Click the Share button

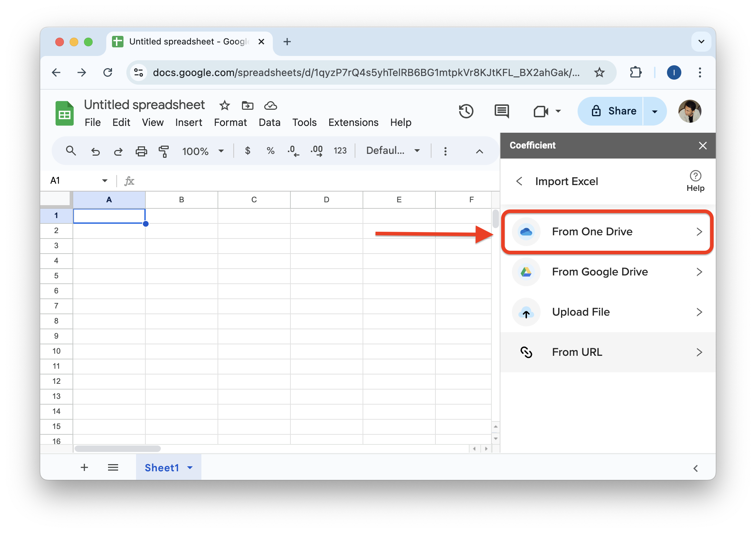(614, 111)
